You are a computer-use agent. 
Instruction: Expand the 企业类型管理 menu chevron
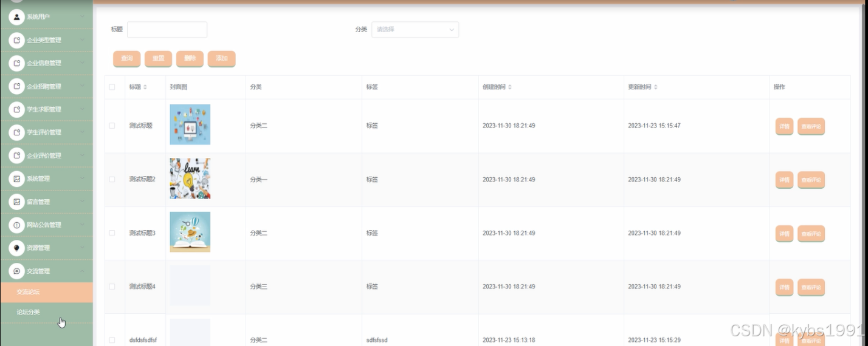(82, 39)
